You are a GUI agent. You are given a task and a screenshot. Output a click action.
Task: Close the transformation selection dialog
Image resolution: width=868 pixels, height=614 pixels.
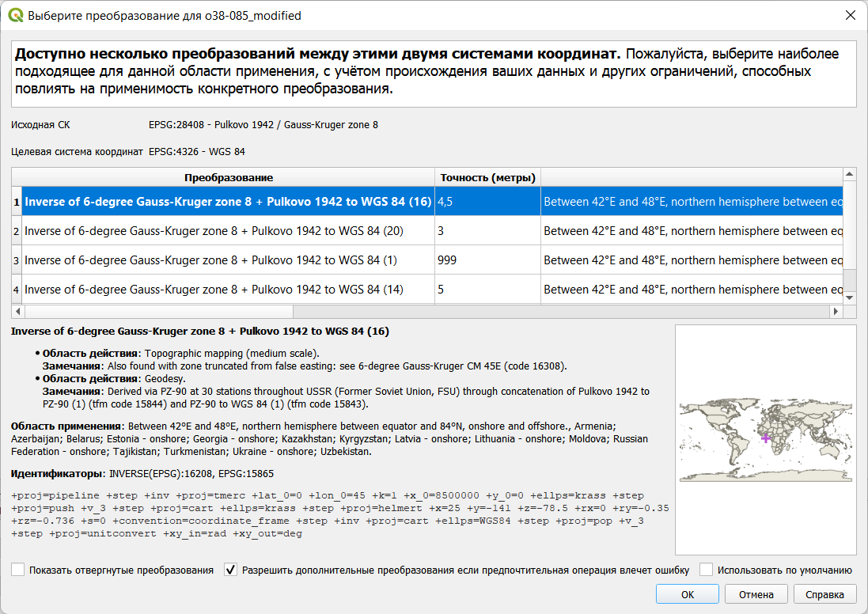[x=851, y=15]
